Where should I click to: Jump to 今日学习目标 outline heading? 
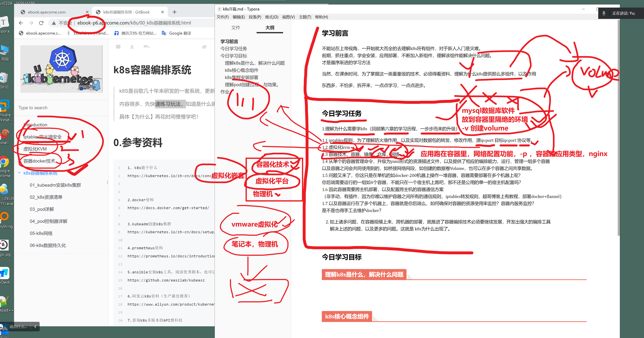pyautogui.click(x=234, y=56)
